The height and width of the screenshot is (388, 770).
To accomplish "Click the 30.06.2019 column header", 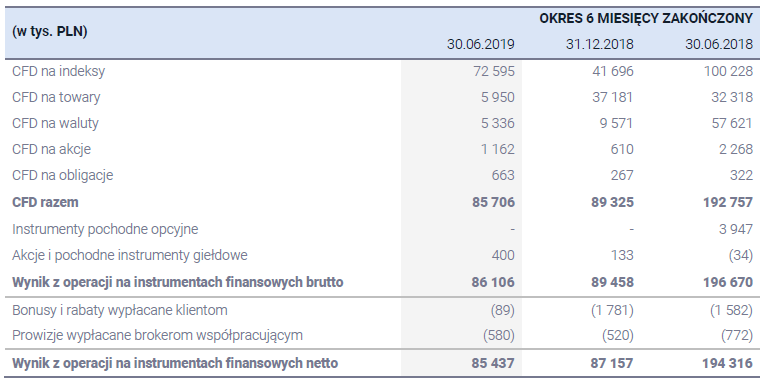I will pos(480,44).
